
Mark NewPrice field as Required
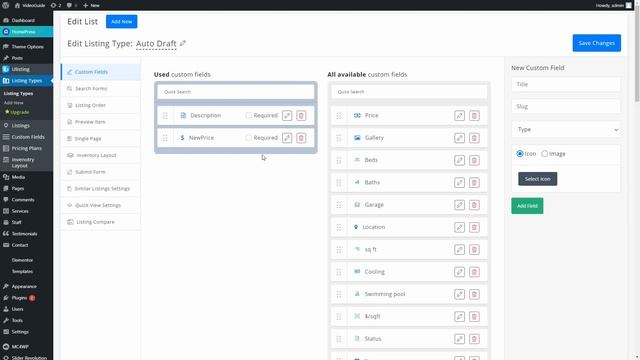(x=248, y=138)
